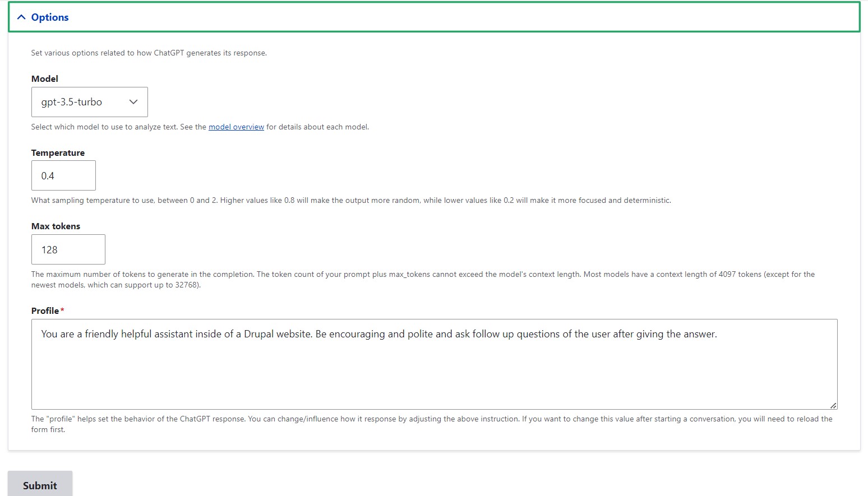Click the down arrow in Model select
The image size is (868, 496).
pyautogui.click(x=133, y=102)
